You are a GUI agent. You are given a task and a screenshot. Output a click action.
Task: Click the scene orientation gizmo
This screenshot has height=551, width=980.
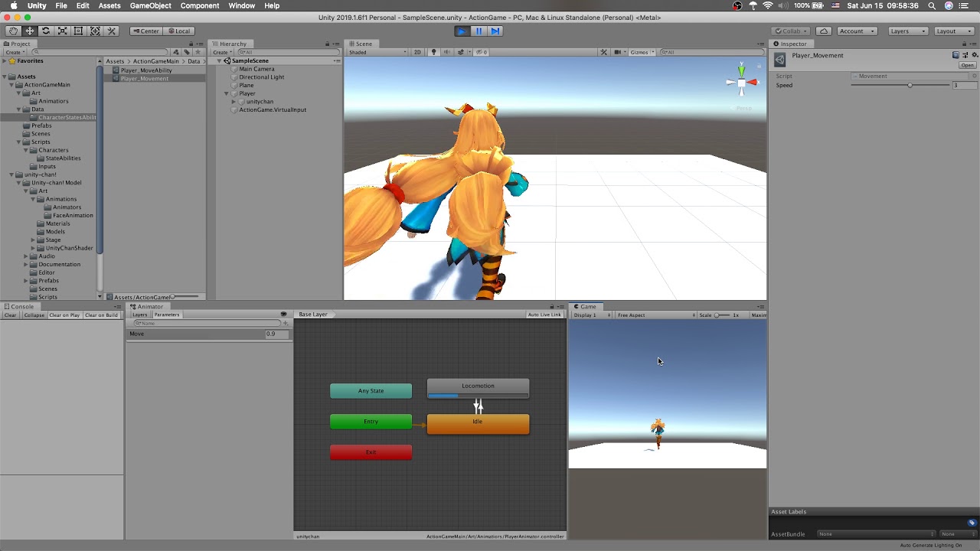[x=741, y=83]
